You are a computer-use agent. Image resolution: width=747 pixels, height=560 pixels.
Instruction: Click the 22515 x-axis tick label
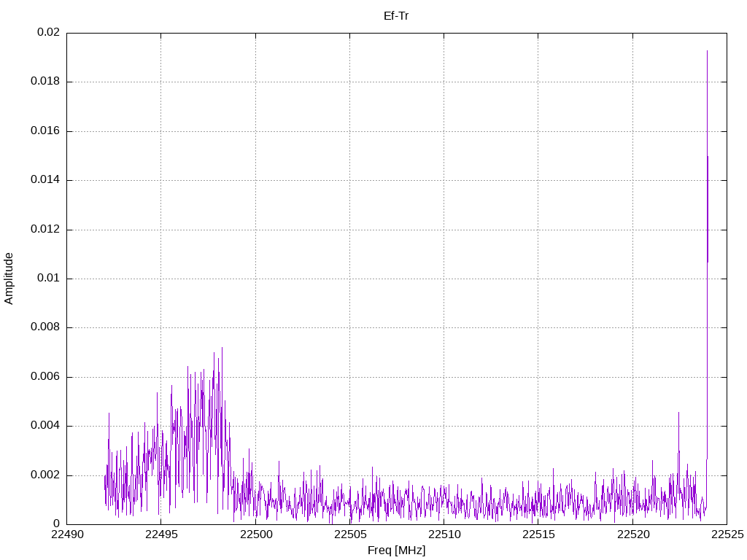538,535
